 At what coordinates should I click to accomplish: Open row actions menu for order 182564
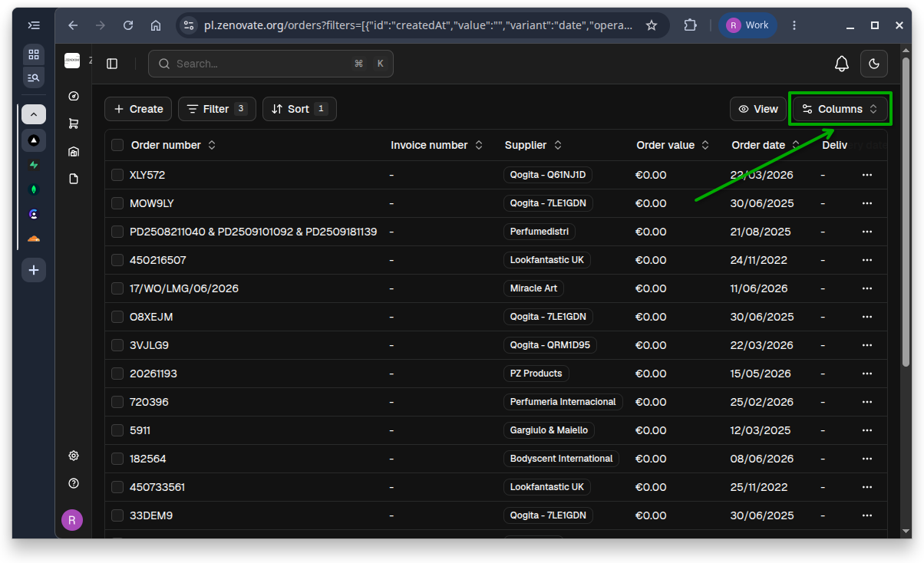point(867,459)
